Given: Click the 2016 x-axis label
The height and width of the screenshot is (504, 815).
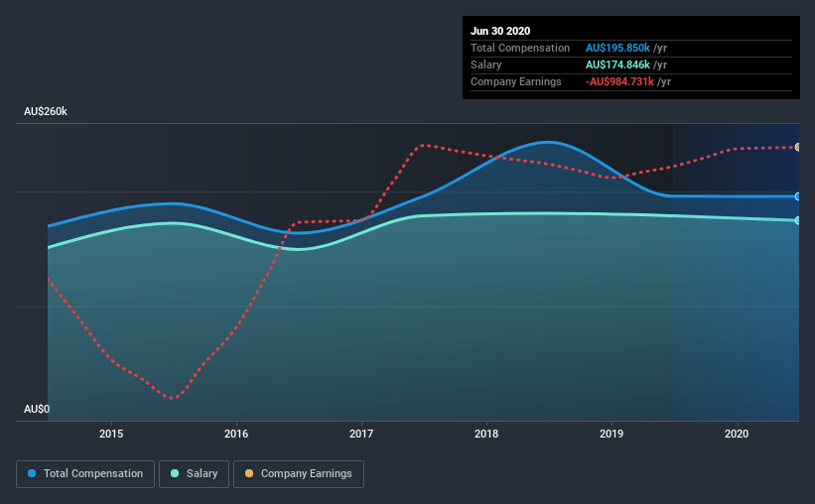Looking at the screenshot, I should pyautogui.click(x=236, y=434).
